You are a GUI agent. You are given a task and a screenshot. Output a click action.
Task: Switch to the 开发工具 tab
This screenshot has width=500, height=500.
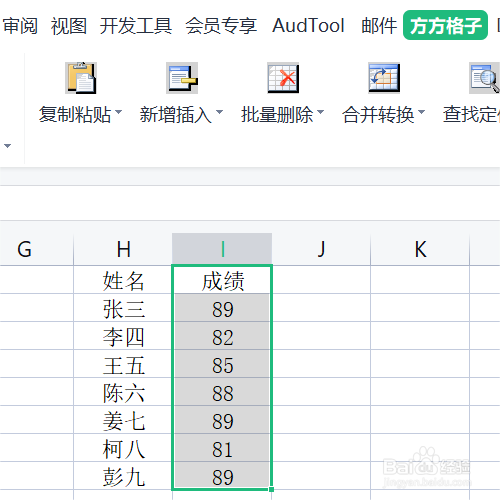tap(136, 26)
